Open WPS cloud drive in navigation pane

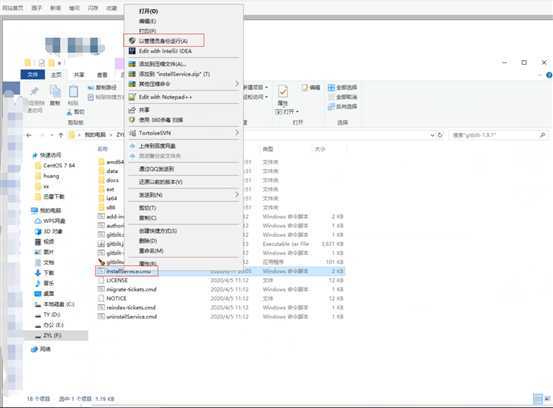click(x=50, y=221)
